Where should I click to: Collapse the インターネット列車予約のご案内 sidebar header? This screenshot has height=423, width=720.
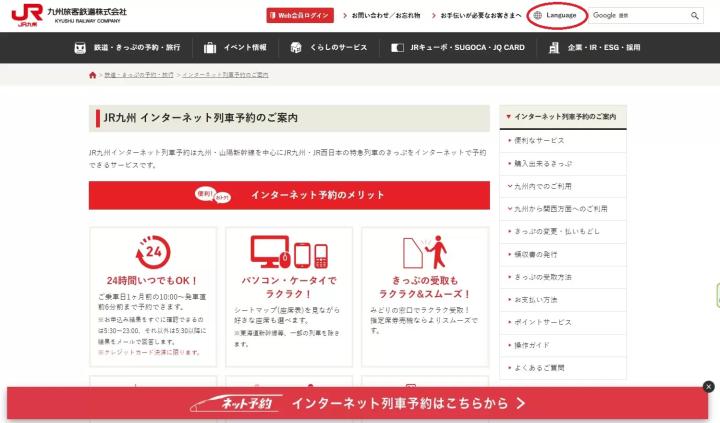pos(563,117)
